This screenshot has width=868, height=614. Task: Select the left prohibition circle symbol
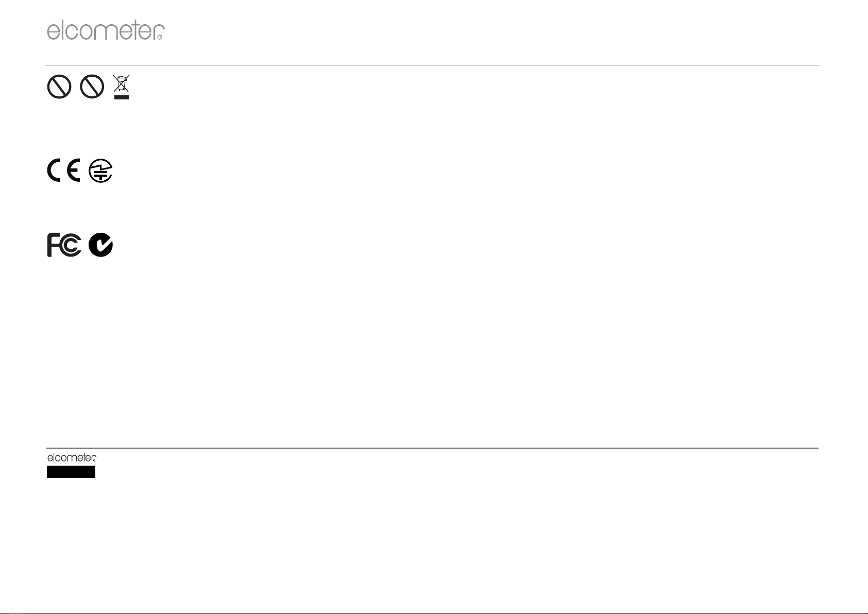[59, 87]
